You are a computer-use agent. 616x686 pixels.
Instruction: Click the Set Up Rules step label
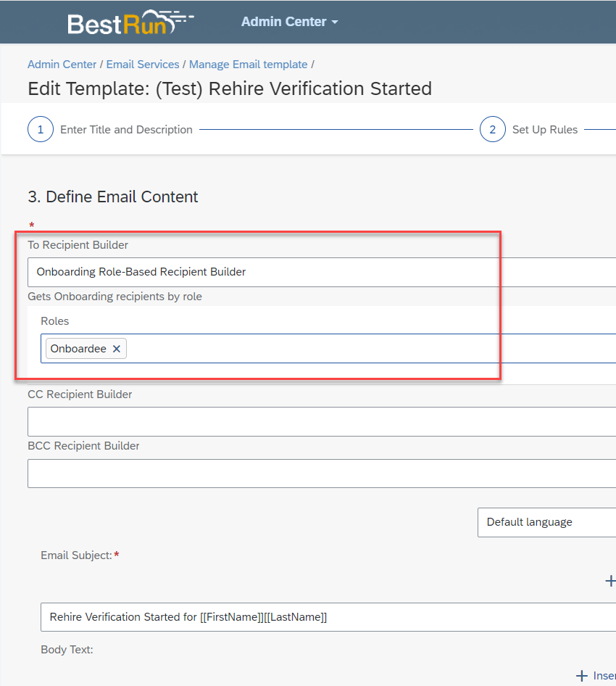pyautogui.click(x=545, y=130)
